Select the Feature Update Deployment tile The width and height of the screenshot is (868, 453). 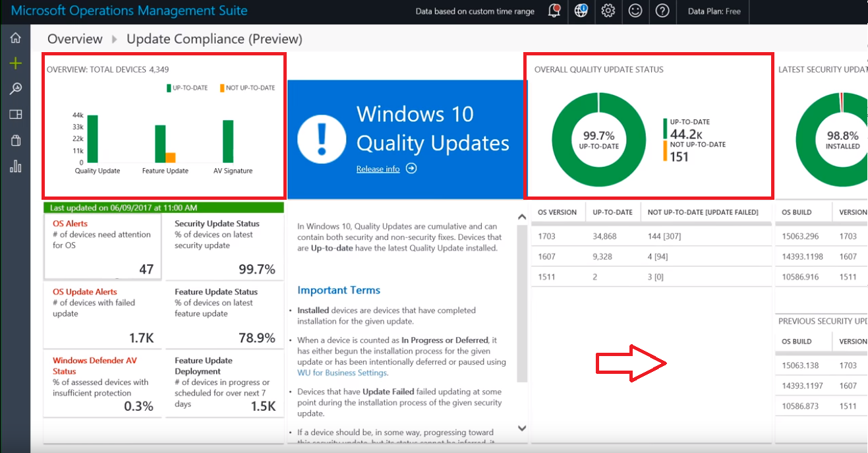click(225, 384)
